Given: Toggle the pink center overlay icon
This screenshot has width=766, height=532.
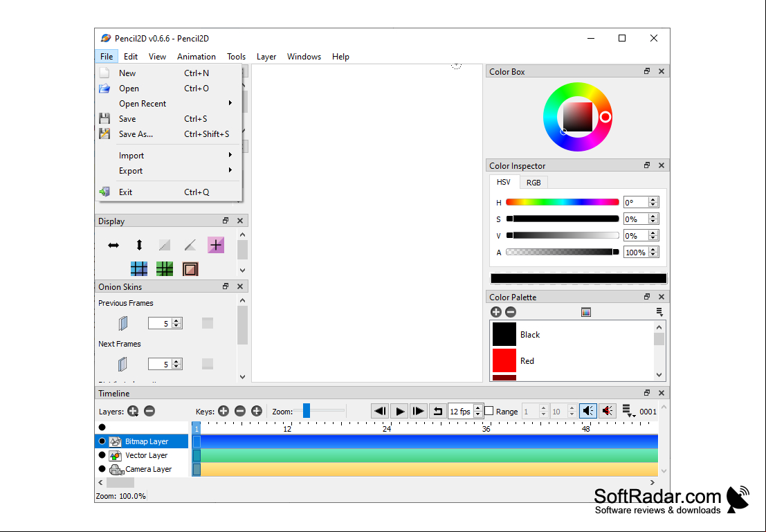Looking at the screenshot, I should [x=216, y=245].
